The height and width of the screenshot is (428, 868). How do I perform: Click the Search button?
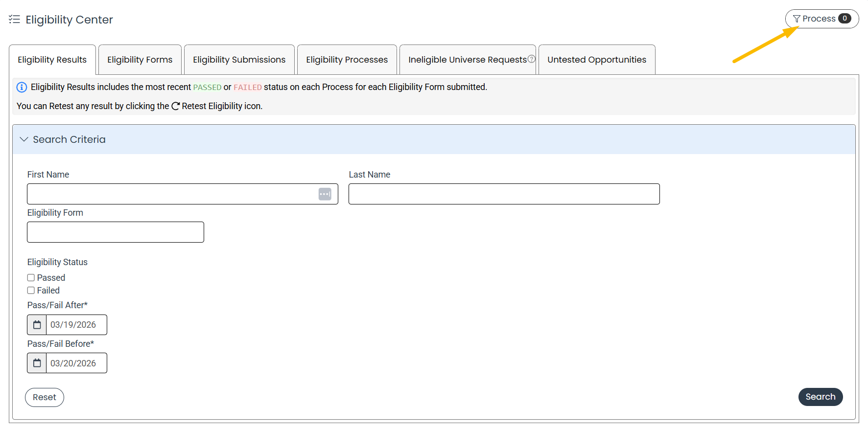(x=821, y=397)
